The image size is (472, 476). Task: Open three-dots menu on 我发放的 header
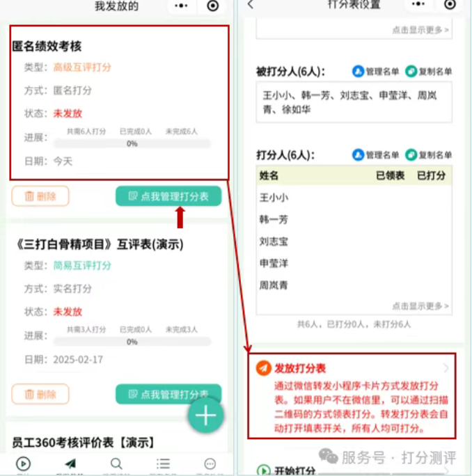click(181, 6)
